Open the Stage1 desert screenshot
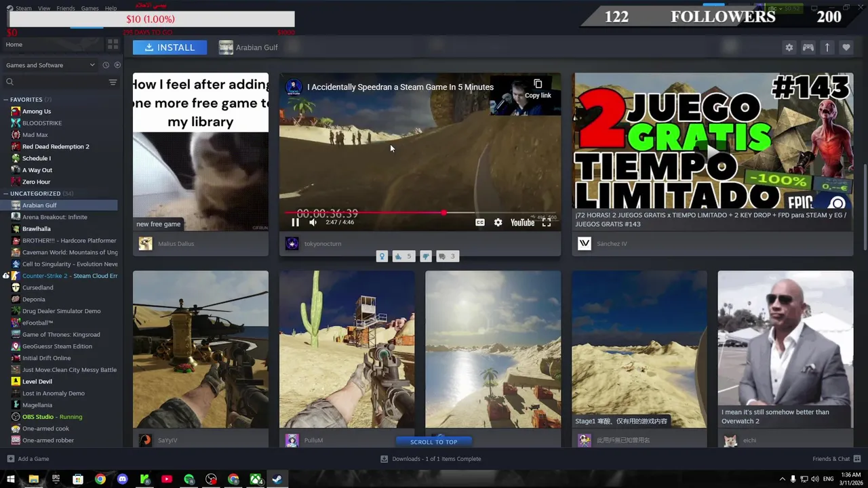Image resolution: width=868 pixels, height=488 pixels. [639, 350]
